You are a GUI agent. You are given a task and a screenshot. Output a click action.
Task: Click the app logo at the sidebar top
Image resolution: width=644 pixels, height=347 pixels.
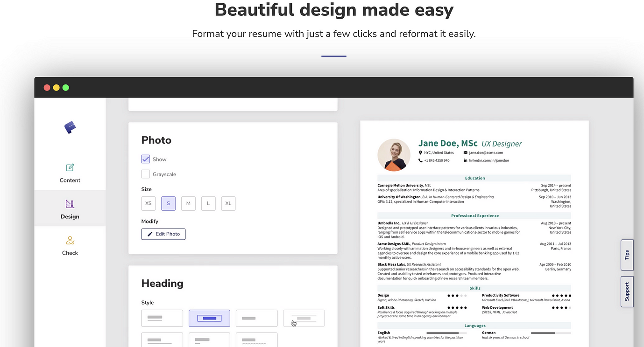coord(70,127)
